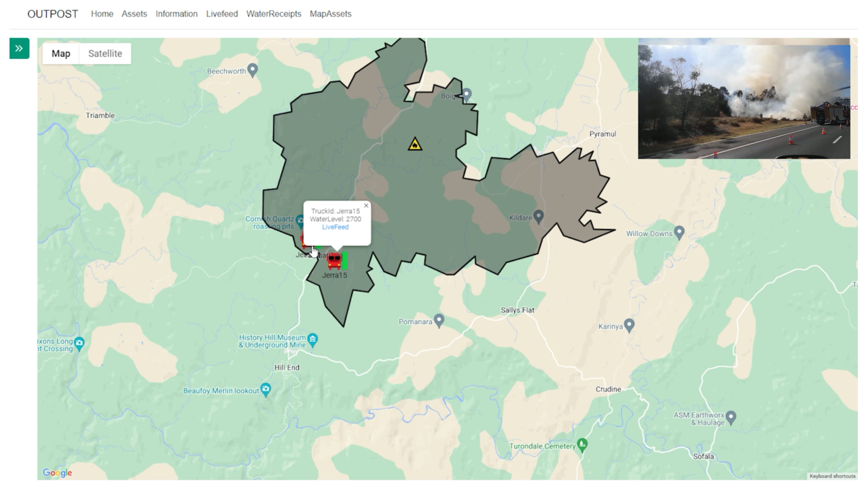Click the Kildare location pin
868x488 pixels.
(x=538, y=216)
